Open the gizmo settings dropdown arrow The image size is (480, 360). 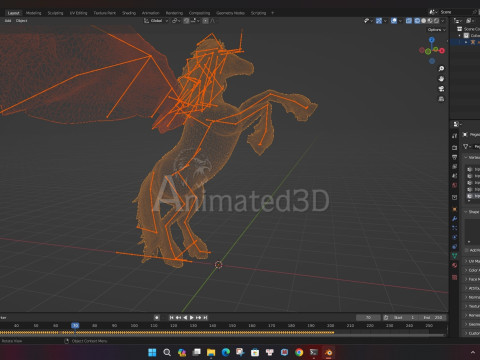click(385, 21)
